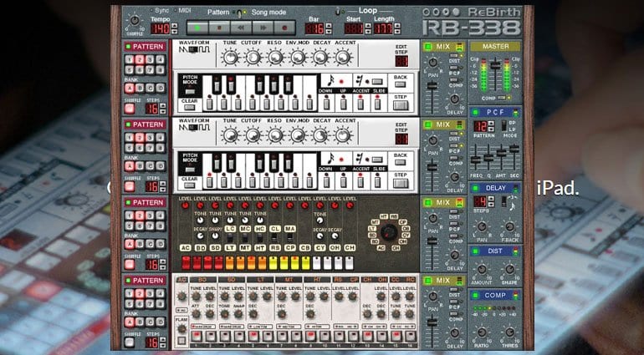The width and height of the screenshot is (644, 355).
Task: Click the 808 instrument selector dial
Action: (x=389, y=232)
